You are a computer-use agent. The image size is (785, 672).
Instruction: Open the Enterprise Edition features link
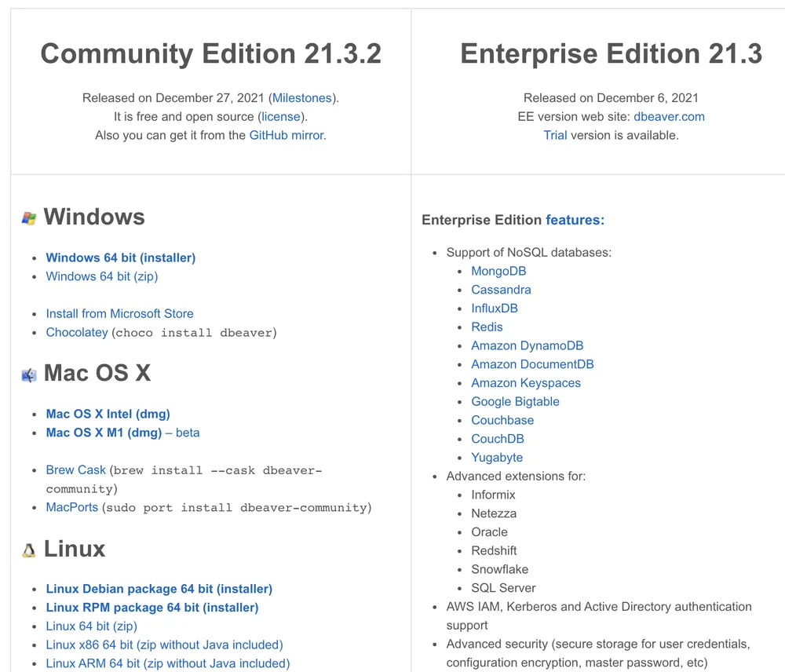click(575, 220)
